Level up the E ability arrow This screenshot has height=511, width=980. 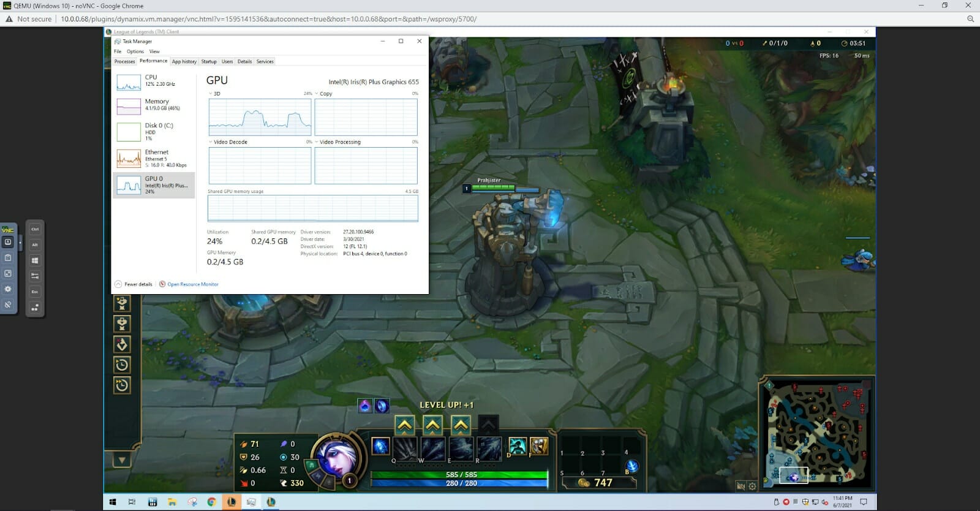pyautogui.click(x=461, y=425)
